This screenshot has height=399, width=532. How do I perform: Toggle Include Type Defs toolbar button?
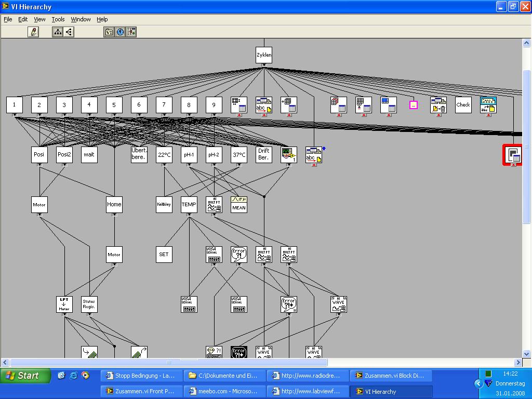(x=131, y=32)
